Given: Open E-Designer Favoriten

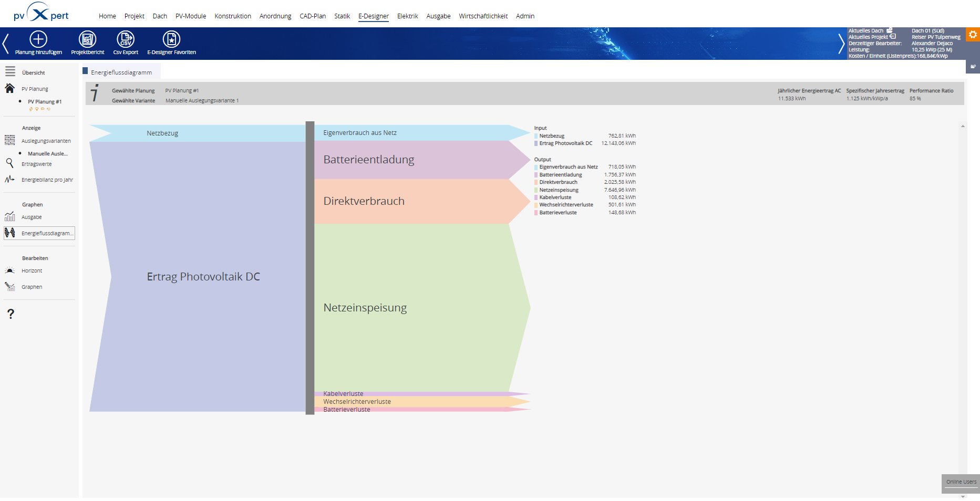Looking at the screenshot, I should pos(171,39).
